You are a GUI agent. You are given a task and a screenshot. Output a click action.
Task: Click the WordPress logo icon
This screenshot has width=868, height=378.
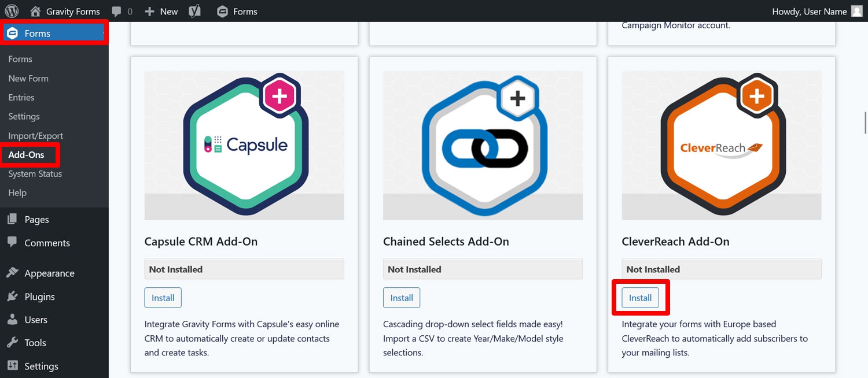click(12, 11)
